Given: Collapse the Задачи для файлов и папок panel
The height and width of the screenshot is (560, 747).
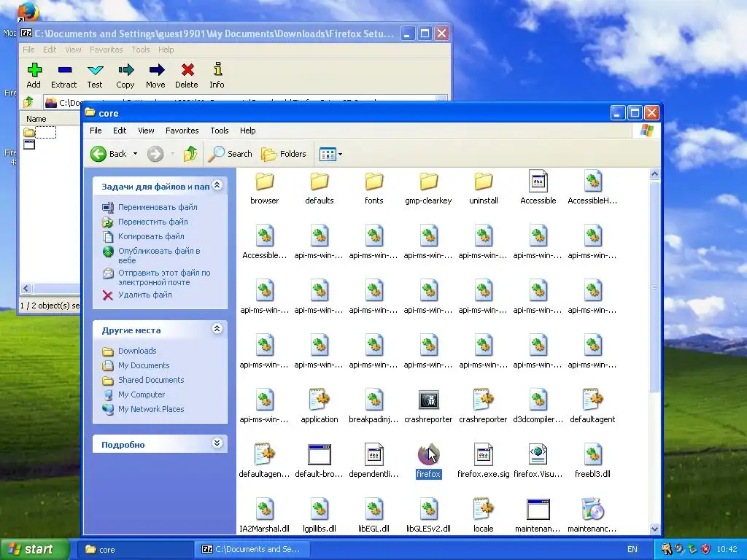Looking at the screenshot, I should tap(217, 185).
